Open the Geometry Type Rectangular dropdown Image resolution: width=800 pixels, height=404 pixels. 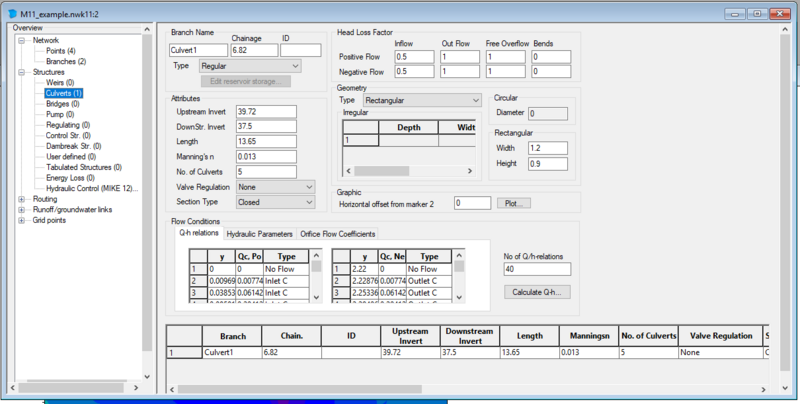(422, 100)
